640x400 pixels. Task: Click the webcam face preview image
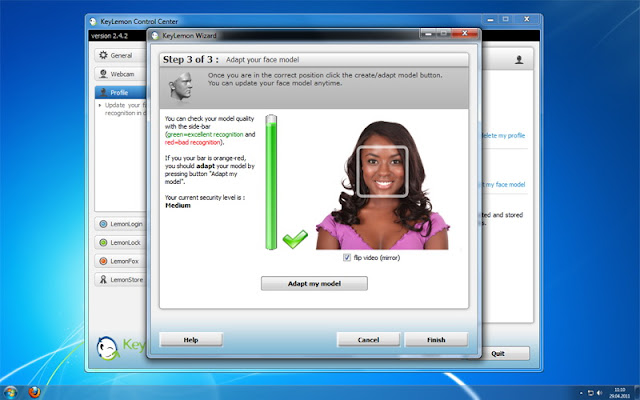coord(382,185)
